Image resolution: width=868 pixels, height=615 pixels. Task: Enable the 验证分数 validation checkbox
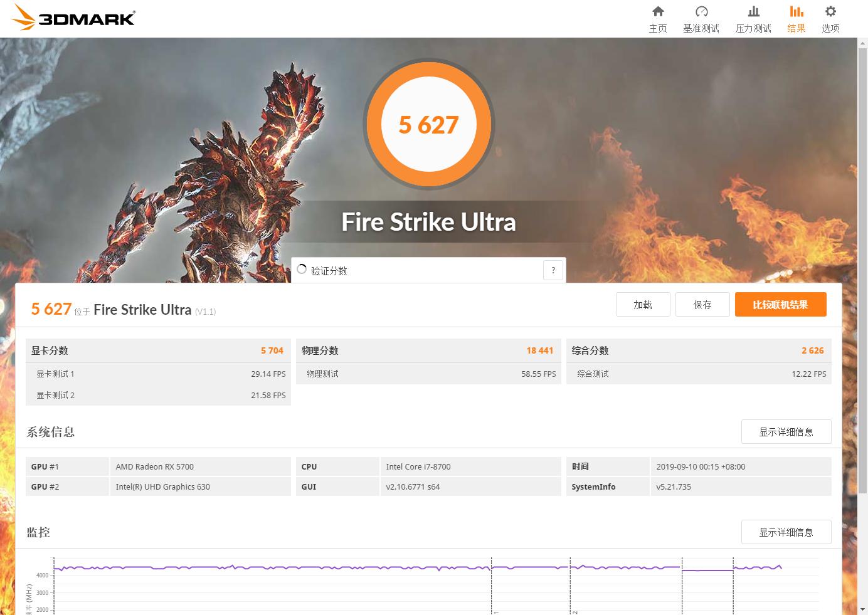pos(302,268)
